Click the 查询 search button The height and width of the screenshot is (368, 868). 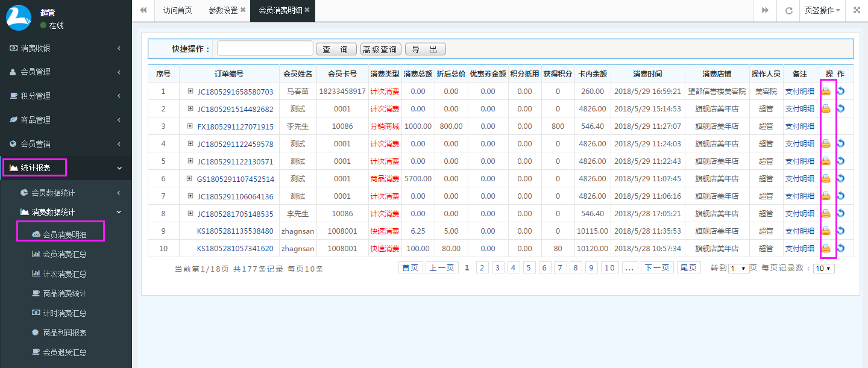336,49
